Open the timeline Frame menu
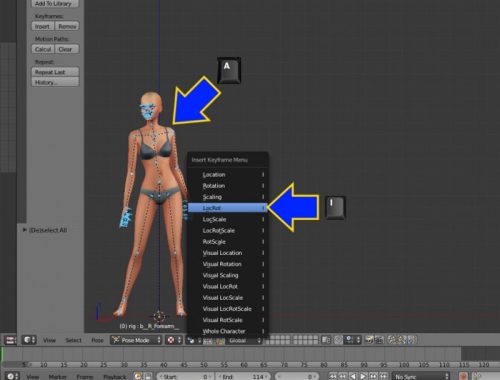 point(85,377)
